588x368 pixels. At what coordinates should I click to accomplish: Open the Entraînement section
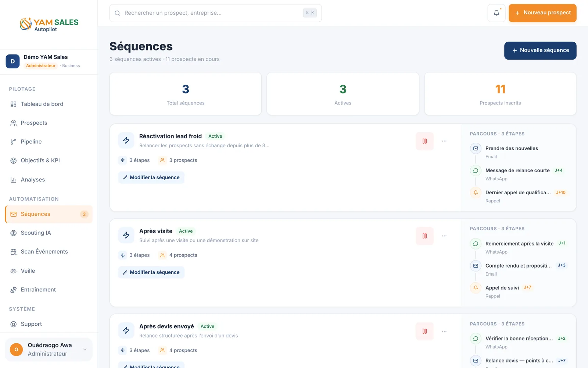pos(49,290)
